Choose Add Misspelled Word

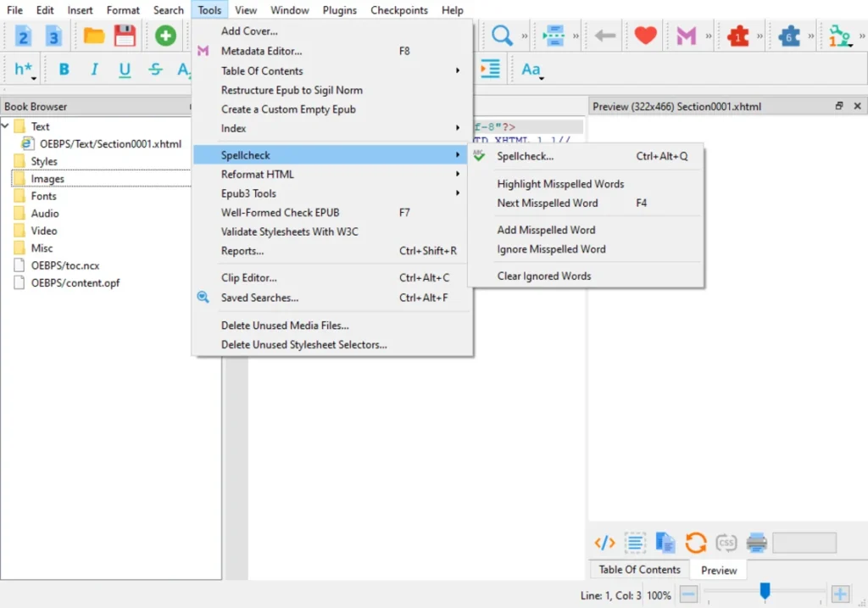[x=587, y=230]
